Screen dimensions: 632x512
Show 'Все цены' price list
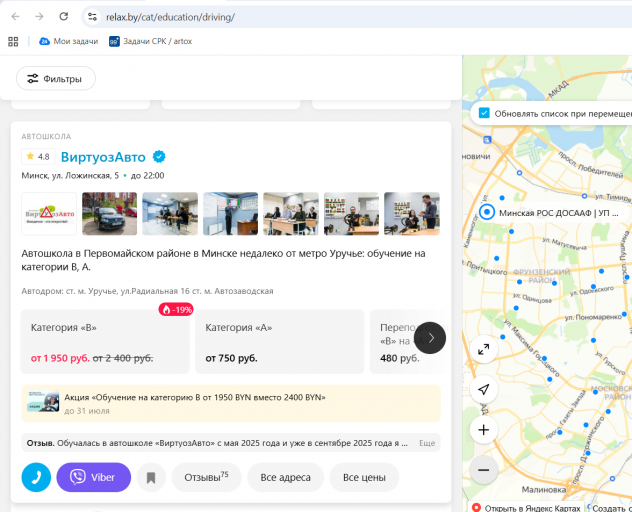coord(364,477)
